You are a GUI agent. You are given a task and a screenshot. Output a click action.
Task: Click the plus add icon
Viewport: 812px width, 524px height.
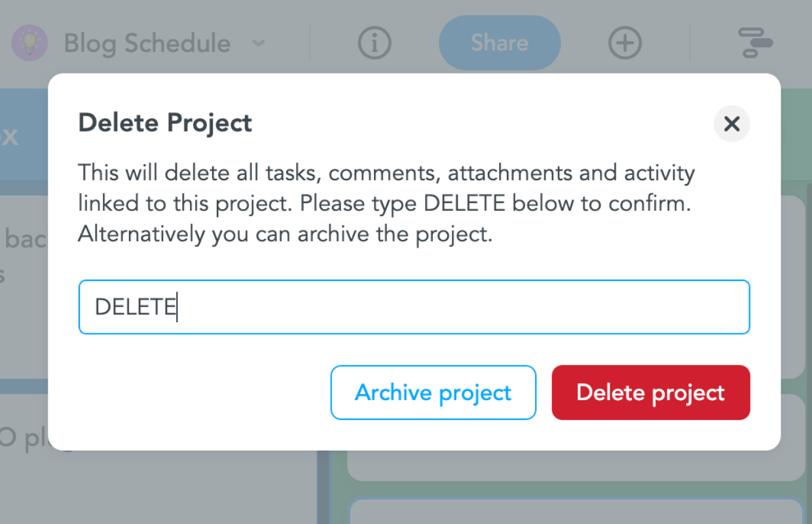[625, 43]
